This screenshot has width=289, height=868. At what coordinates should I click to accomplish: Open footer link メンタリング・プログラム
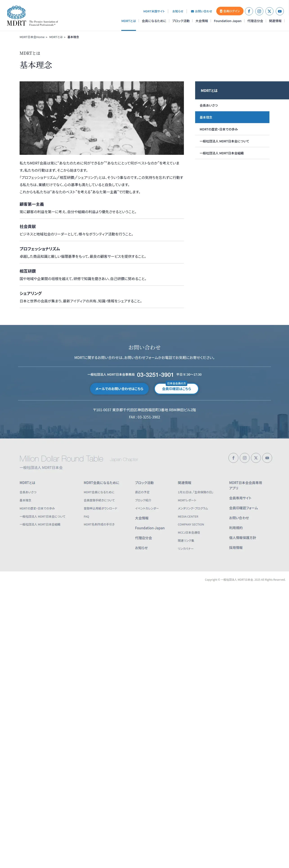[x=193, y=508]
